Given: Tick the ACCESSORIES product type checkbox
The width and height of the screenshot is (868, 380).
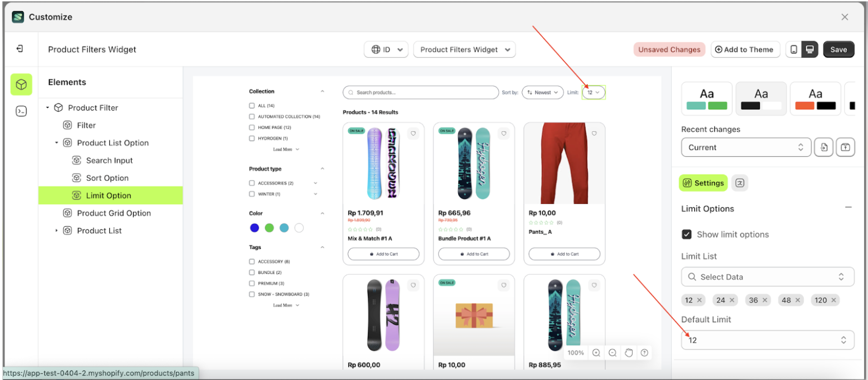Looking at the screenshot, I should coord(252,183).
